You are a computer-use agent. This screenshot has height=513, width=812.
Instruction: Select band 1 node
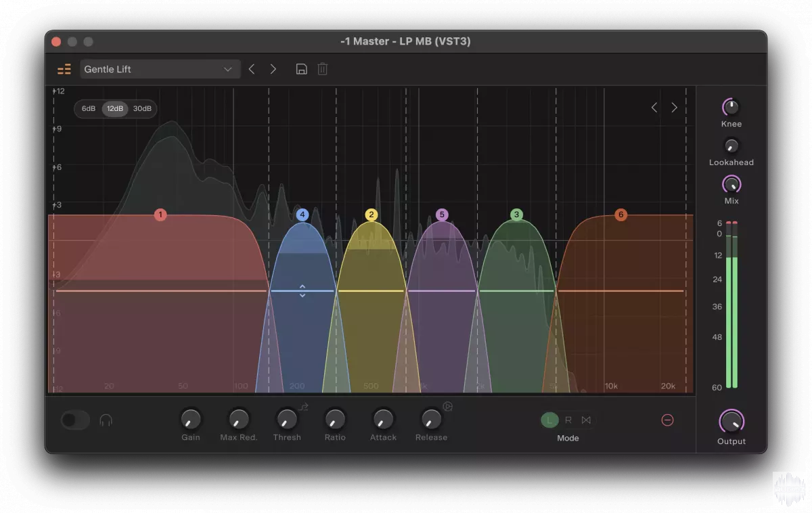point(160,215)
